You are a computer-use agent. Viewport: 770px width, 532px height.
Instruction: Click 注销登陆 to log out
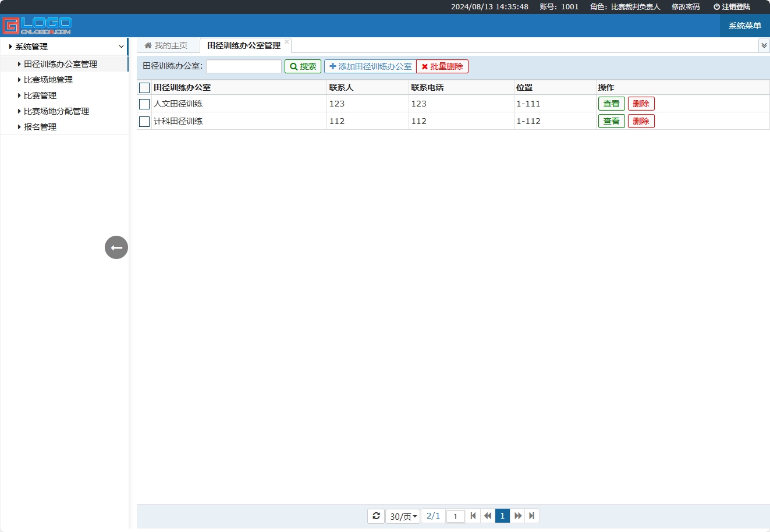tap(732, 7)
